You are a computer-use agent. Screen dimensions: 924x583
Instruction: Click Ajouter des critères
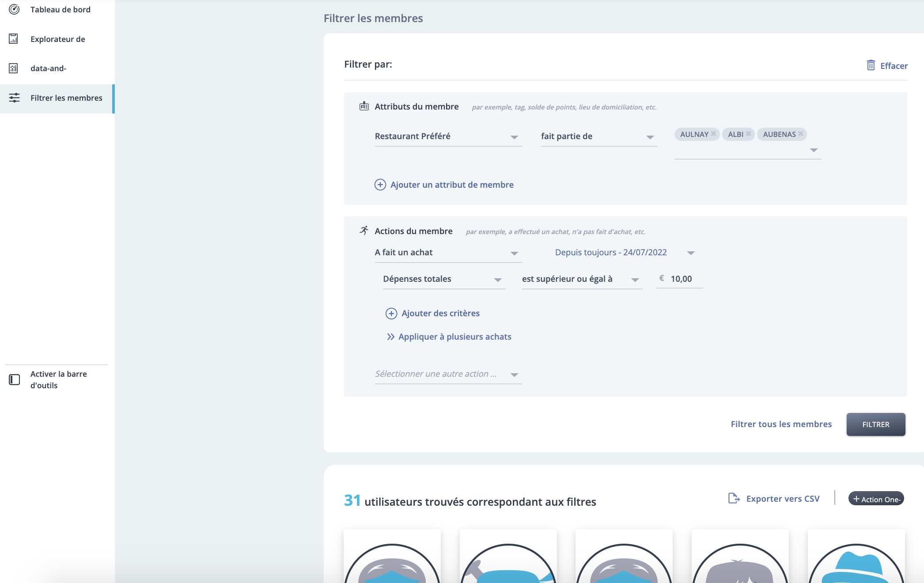[440, 313]
